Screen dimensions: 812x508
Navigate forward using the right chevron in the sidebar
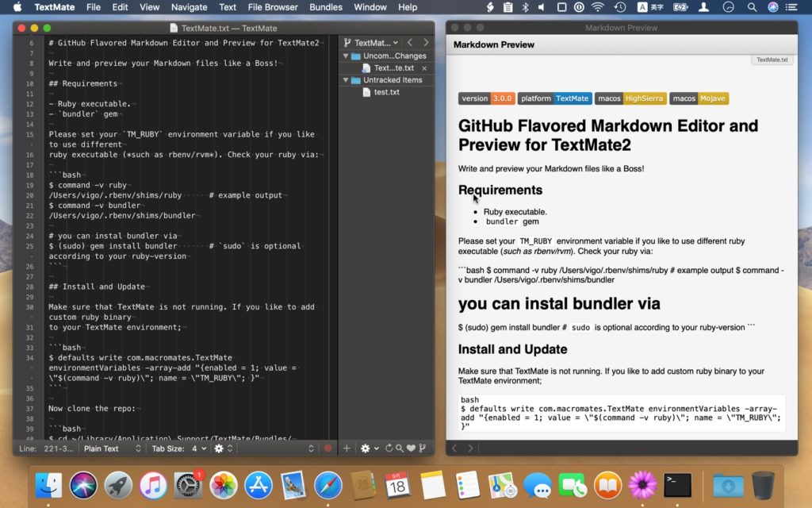(426, 42)
